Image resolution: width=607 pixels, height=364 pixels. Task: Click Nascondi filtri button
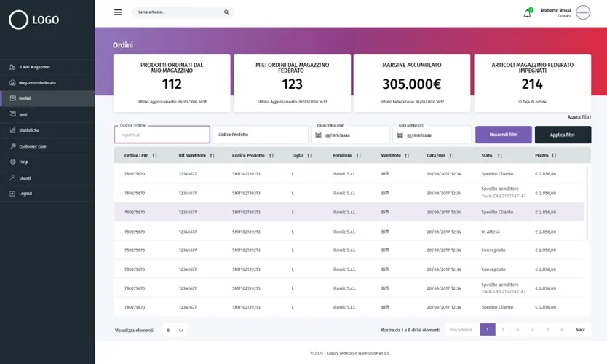(x=503, y=135)
